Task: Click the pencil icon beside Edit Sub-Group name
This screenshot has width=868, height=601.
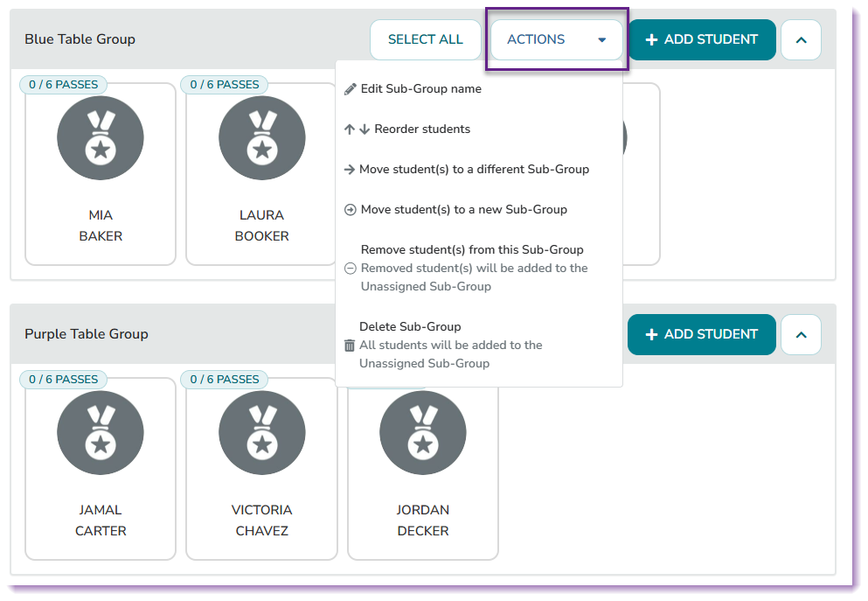Action: pyautogui.click(x=350, y=89)
